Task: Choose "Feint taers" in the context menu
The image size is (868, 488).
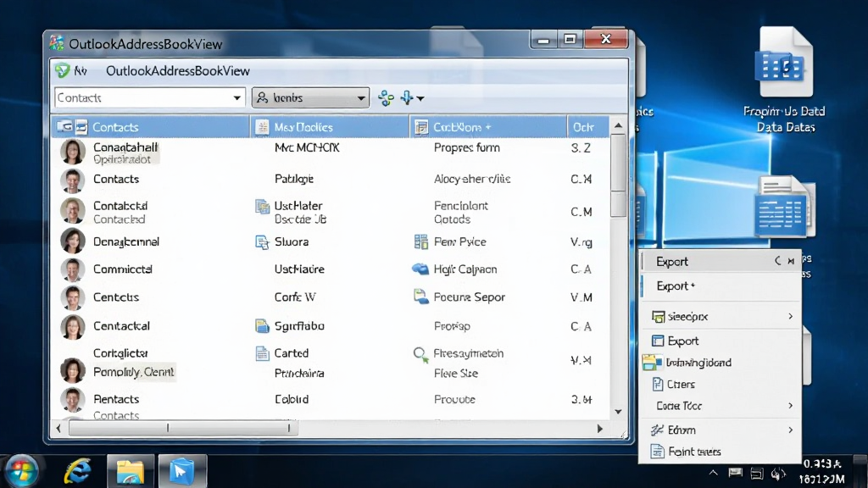Action: click(721, 452)
